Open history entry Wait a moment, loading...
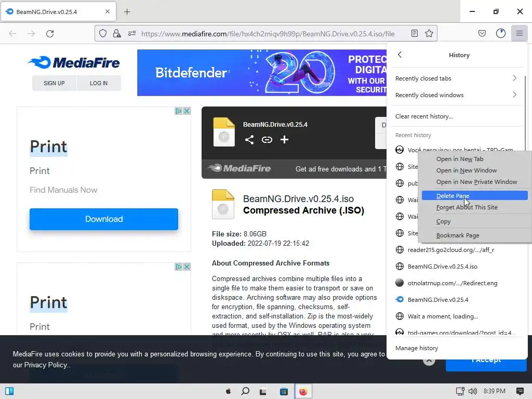The image size is (532, 399). [456, 316]
